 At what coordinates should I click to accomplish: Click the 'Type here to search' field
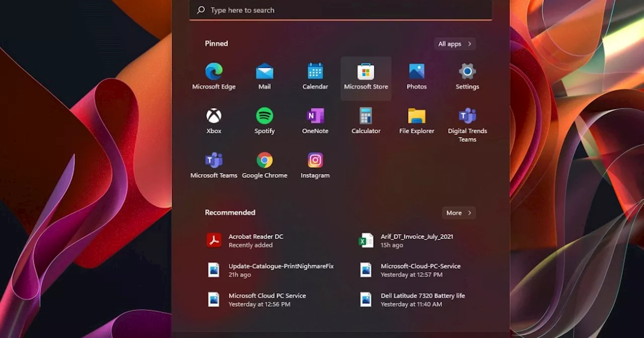[x=341, y=10]
